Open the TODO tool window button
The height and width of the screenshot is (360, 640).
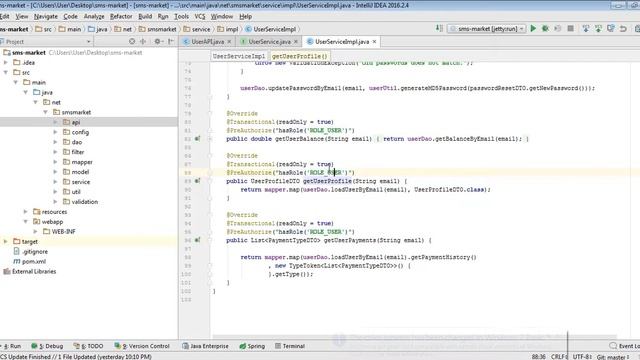pyautogui.click(x=88, y=346)
